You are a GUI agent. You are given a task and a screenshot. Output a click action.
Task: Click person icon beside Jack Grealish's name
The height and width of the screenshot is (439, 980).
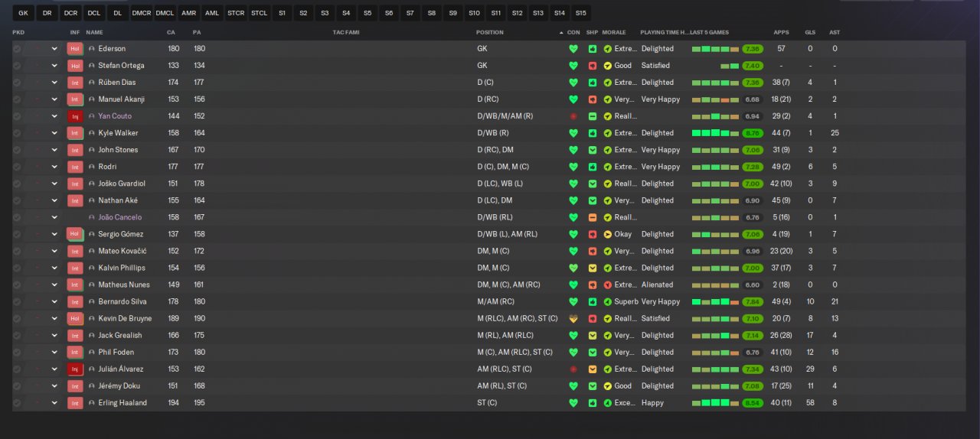(92, 335)
